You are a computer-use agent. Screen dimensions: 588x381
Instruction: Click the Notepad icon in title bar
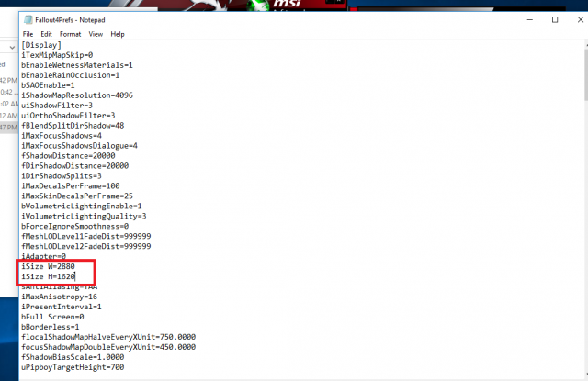pyautogui.click(x=28, y=20)
